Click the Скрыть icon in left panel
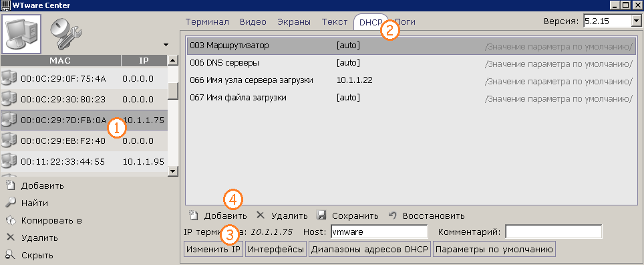The width and height of the screenshot is (644, 265). [x=11, y=255]
